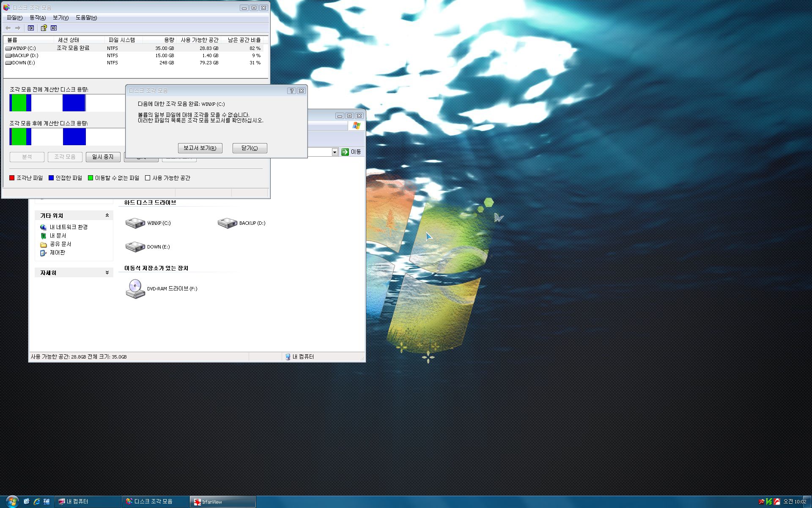Screen dimensions: 812x508
Task: Switch to 내 컴퓨터 taskbar window
Action: [x=88, y=502]
